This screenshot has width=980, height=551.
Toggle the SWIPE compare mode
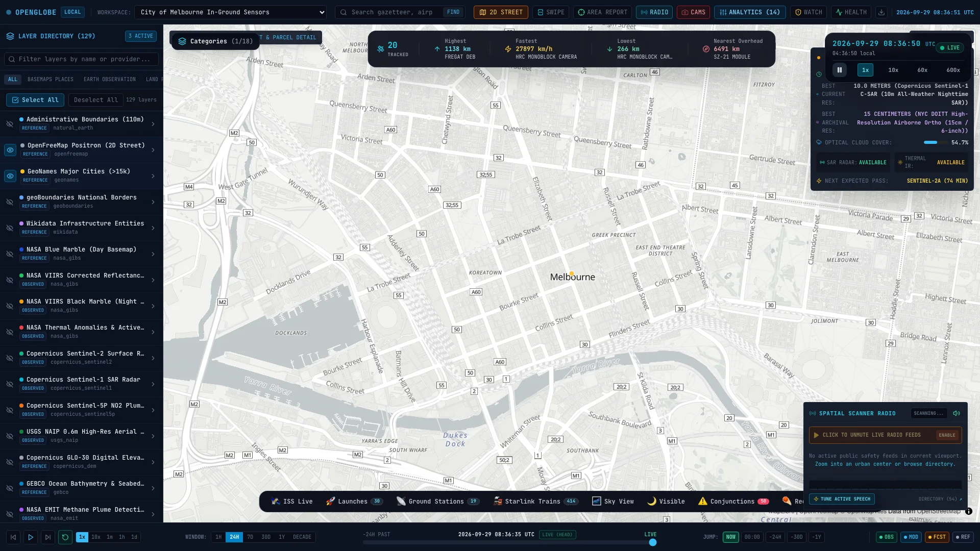pyautogui.click(x=551, y=12)
